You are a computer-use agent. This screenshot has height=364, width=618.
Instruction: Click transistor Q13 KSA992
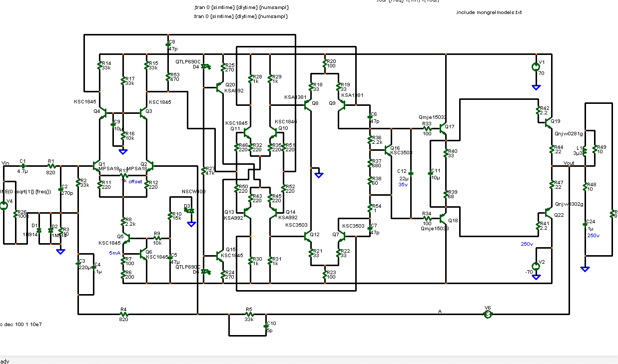click(x=247, y=212)
